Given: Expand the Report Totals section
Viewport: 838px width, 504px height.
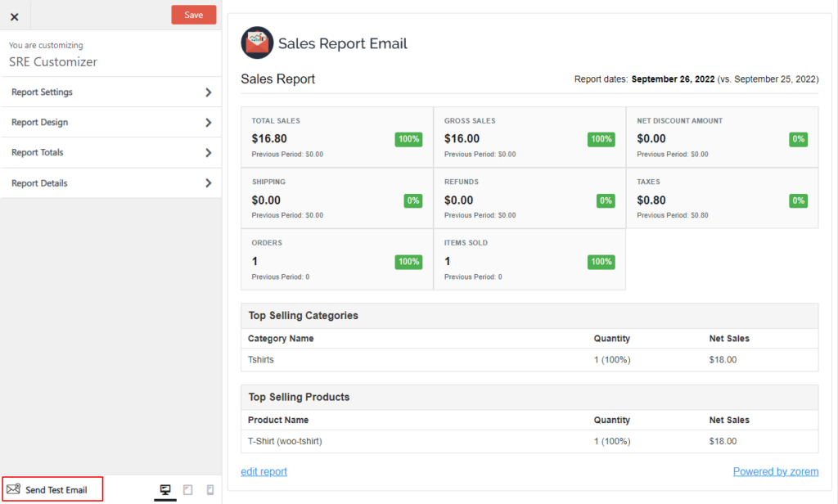Looking at the screenshot, I should [111, 152].
